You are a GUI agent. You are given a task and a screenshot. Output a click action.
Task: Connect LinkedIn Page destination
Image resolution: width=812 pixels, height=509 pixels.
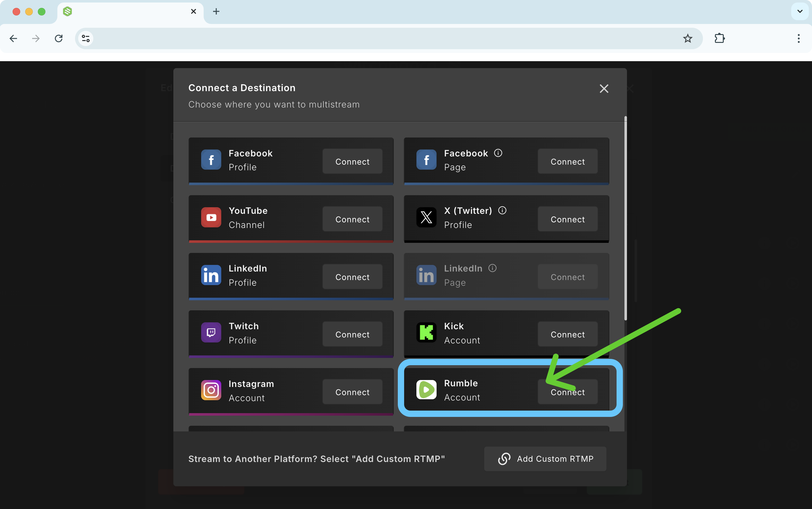[567, 277]
